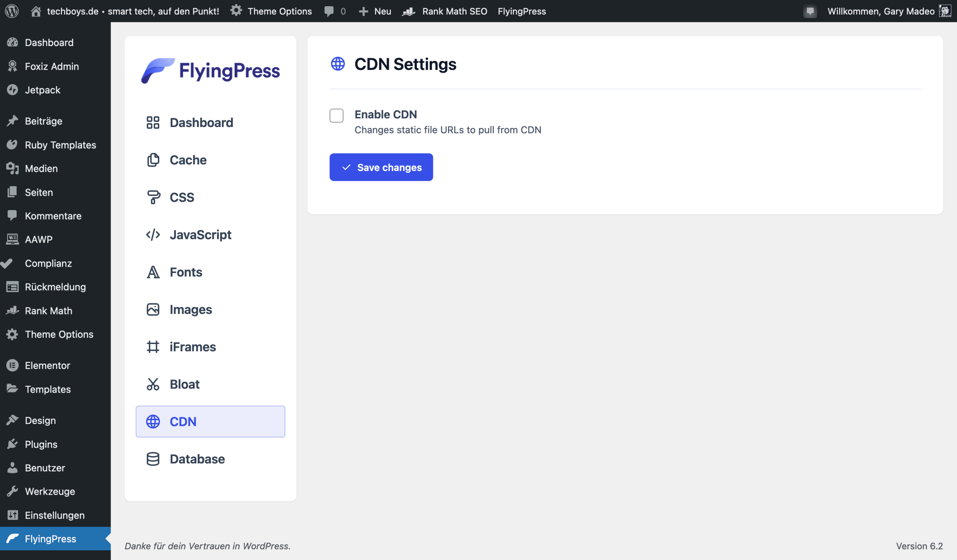Select the CDN tab label
Viewport: 957px width, 560px height.
coord(183,421)
